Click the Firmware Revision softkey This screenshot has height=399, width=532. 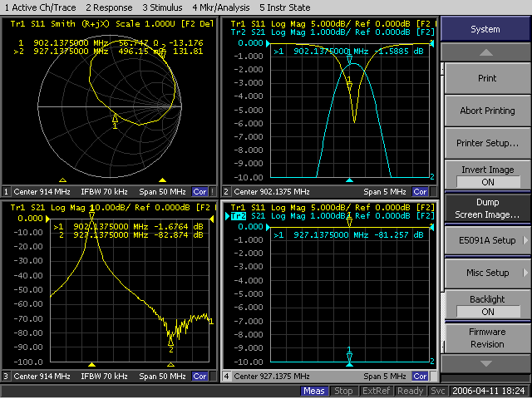[x=487, y=338]
